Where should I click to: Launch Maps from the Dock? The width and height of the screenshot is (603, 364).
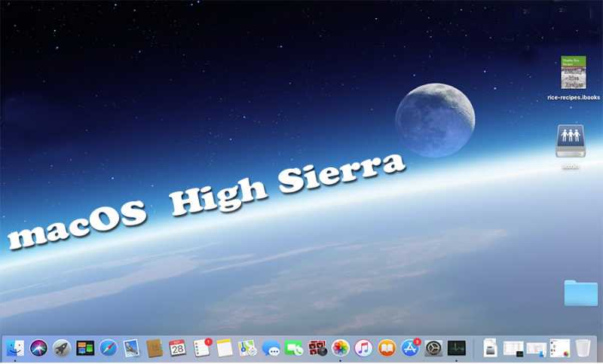(x=247, y=348)
